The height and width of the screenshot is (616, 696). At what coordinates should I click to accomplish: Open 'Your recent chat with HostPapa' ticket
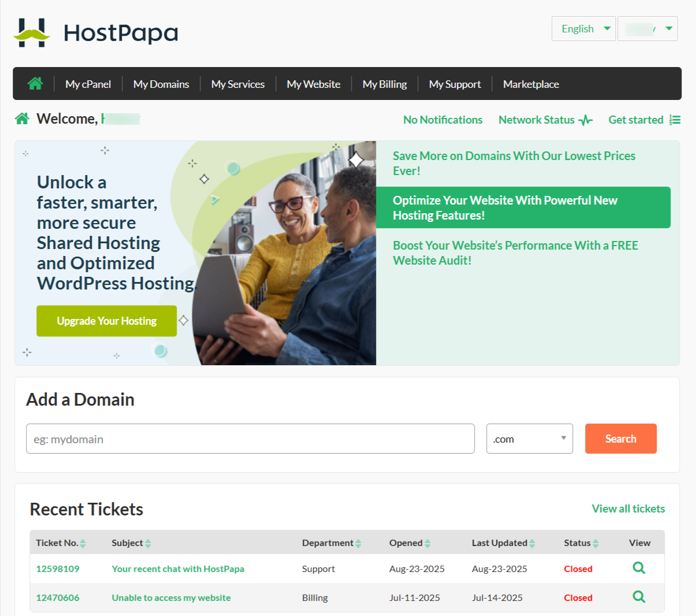pyautogui.click(x=178, y=569)
